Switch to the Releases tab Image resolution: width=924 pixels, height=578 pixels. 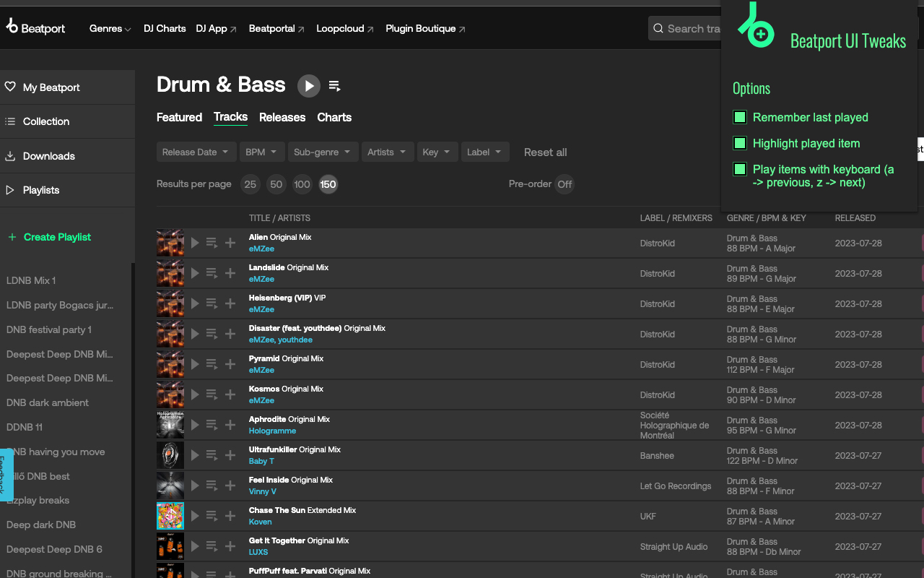click(x=282, y=117)
